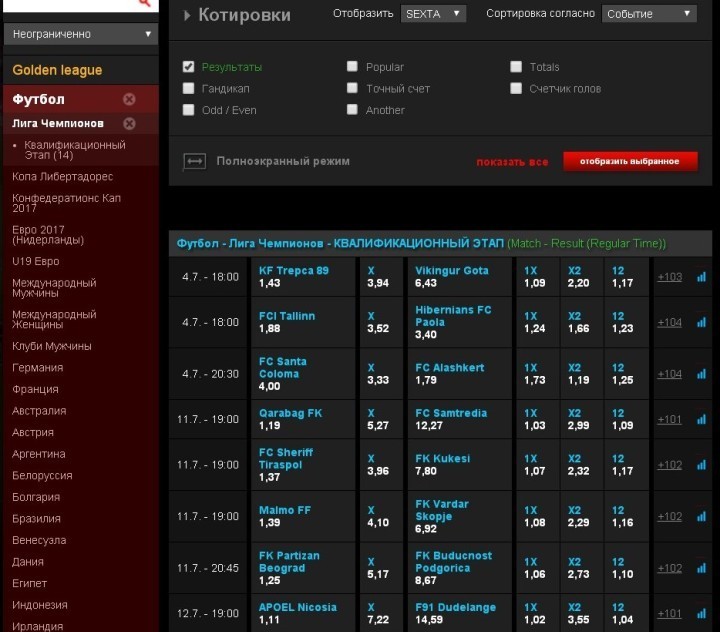Open statistics chart icon for FCI Tallinn match
The width and height of the screenshot is (720, 632).
click(x=701, y=322)
